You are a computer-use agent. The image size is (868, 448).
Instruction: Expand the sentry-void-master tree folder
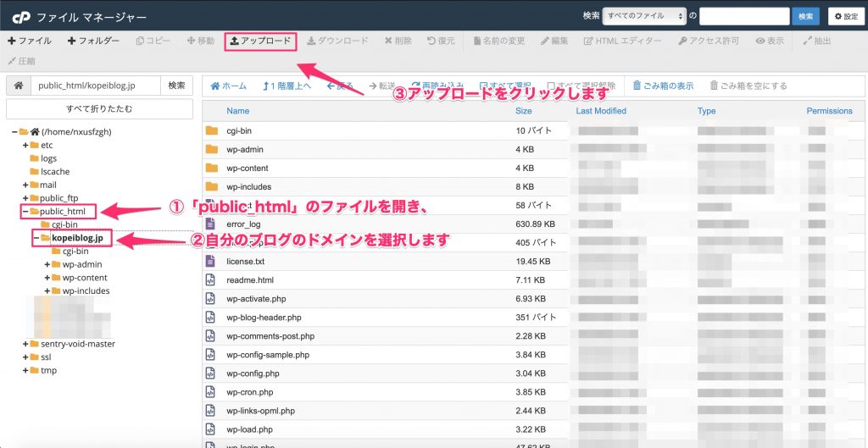[x=25, y=344]
